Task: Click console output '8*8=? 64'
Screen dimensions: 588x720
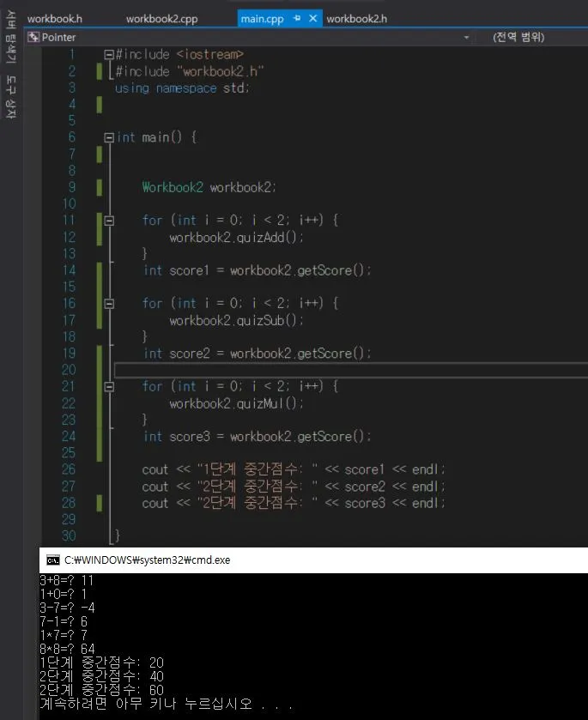Action: (x=68, y=649)
